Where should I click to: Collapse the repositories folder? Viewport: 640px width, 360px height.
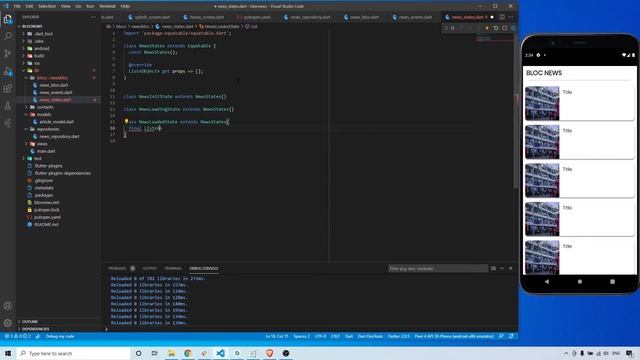48,129
